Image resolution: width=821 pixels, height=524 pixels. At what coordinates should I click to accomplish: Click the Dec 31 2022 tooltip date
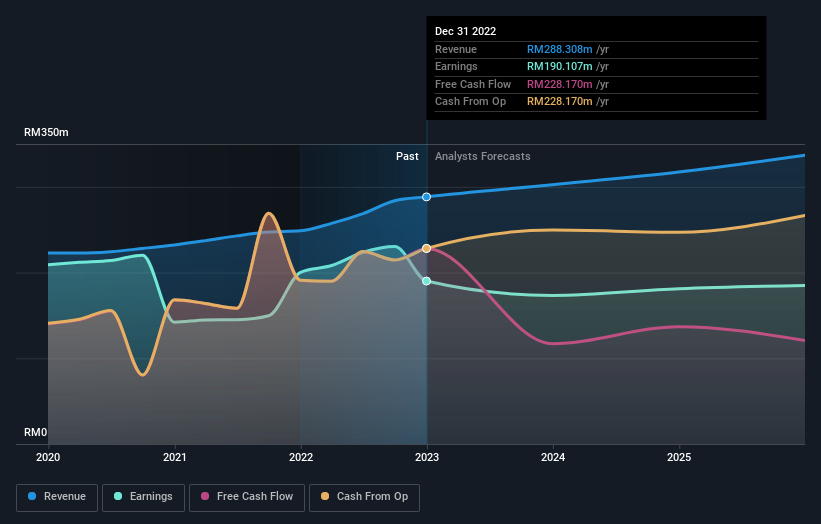(465, 31)
